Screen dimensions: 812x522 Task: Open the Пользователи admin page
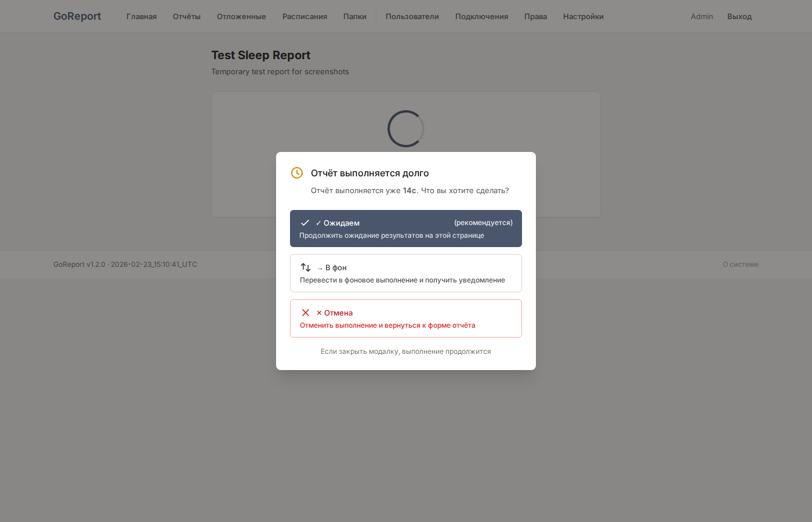pyautogui.click(x=412, y=17)
